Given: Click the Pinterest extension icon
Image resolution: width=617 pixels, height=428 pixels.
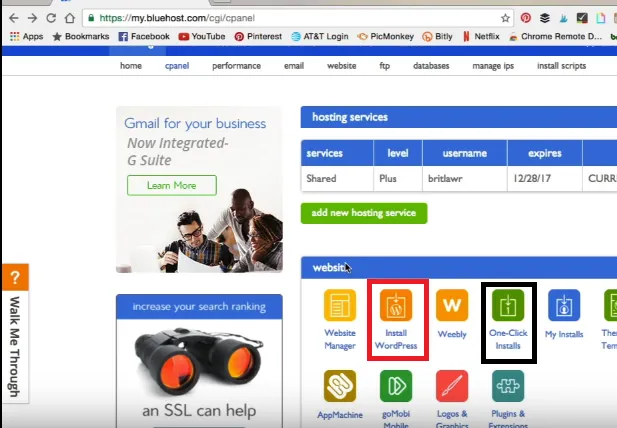Looking at the screenshot, I should 526,18.
